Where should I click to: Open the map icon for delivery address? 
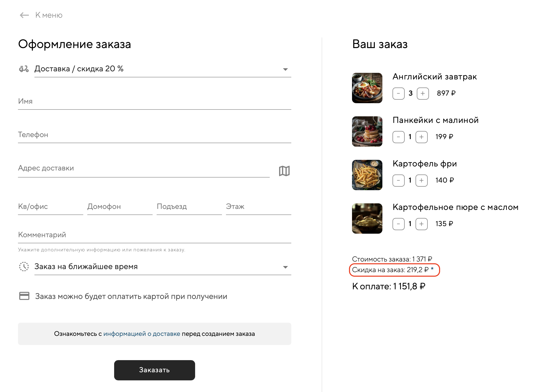[284, 171]
